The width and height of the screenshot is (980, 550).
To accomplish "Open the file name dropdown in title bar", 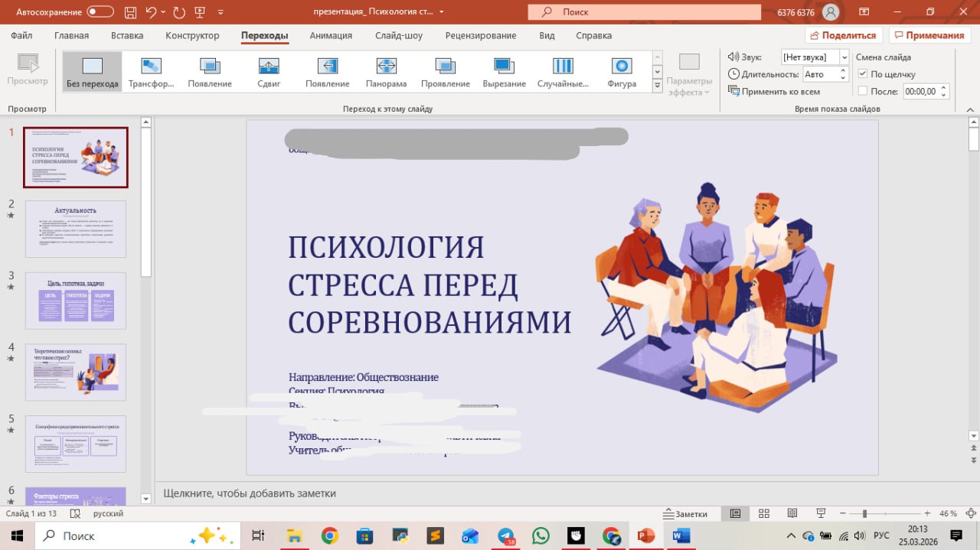I will 441,12.
